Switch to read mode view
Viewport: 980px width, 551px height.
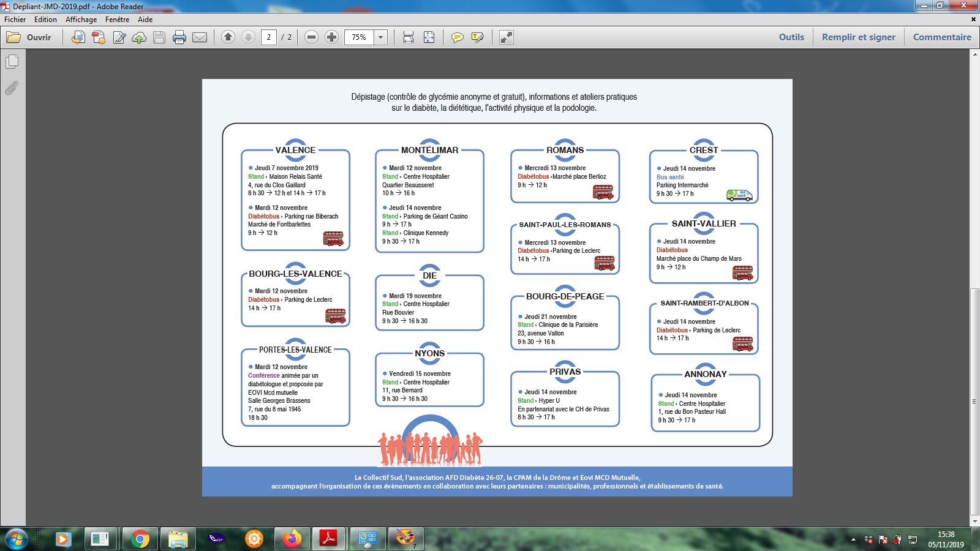click(507, 37)
